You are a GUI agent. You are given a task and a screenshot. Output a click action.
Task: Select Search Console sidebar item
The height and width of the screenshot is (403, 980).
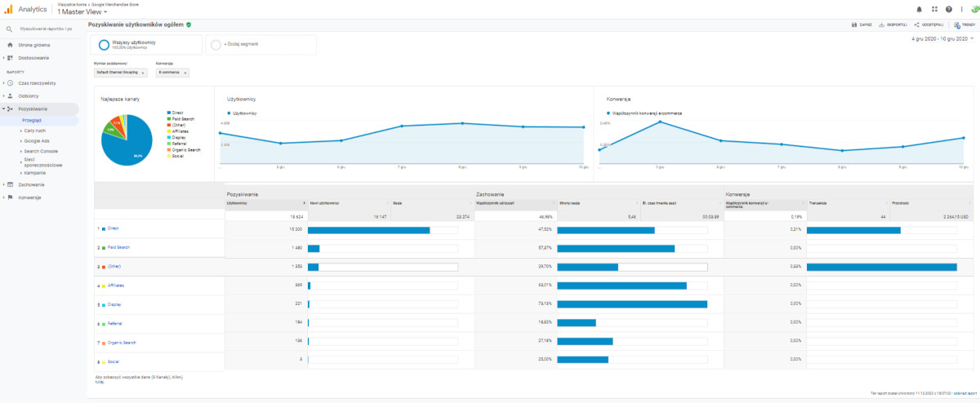point(41,151)
